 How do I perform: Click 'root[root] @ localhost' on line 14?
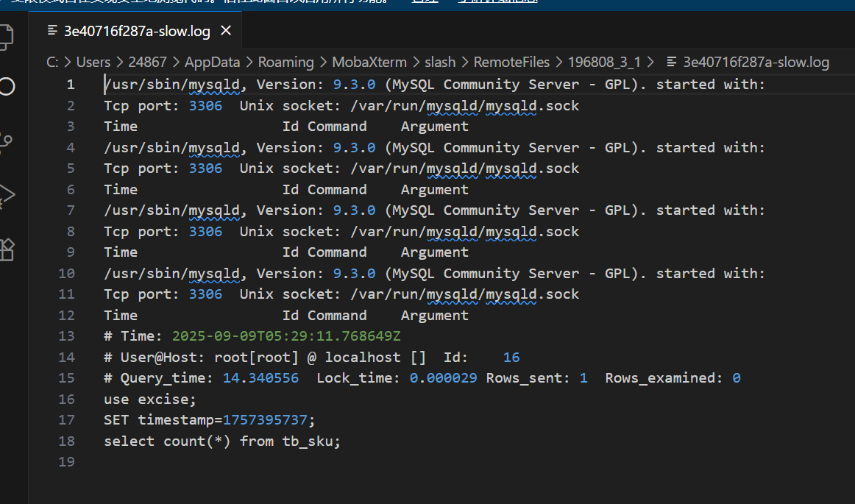point(307,358)
